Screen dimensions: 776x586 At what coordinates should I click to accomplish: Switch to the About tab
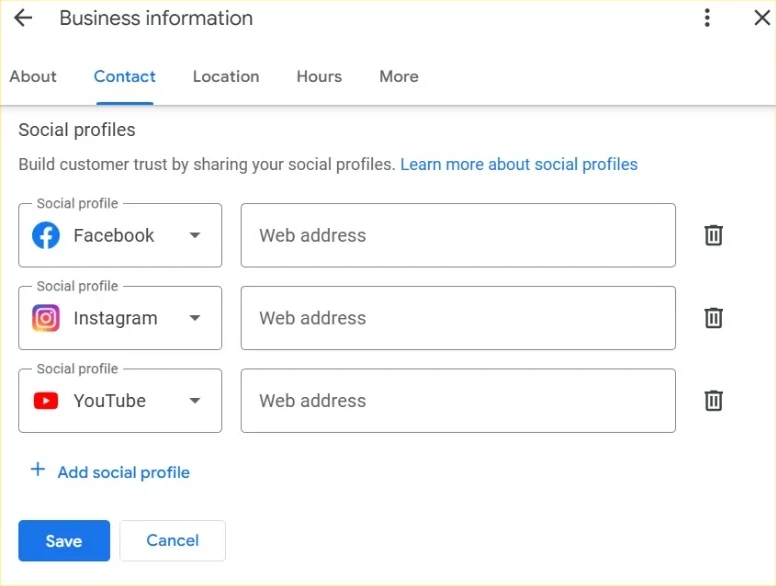(33, 76)
